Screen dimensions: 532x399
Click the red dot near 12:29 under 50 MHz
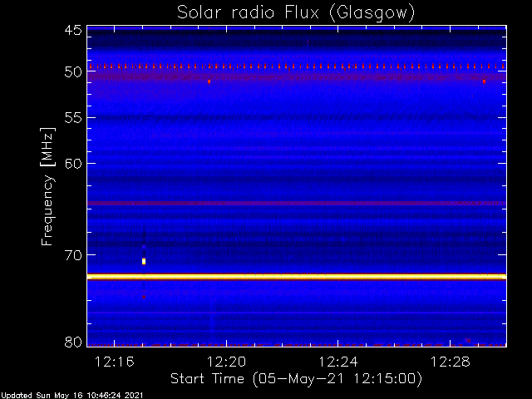pos(484,81)
